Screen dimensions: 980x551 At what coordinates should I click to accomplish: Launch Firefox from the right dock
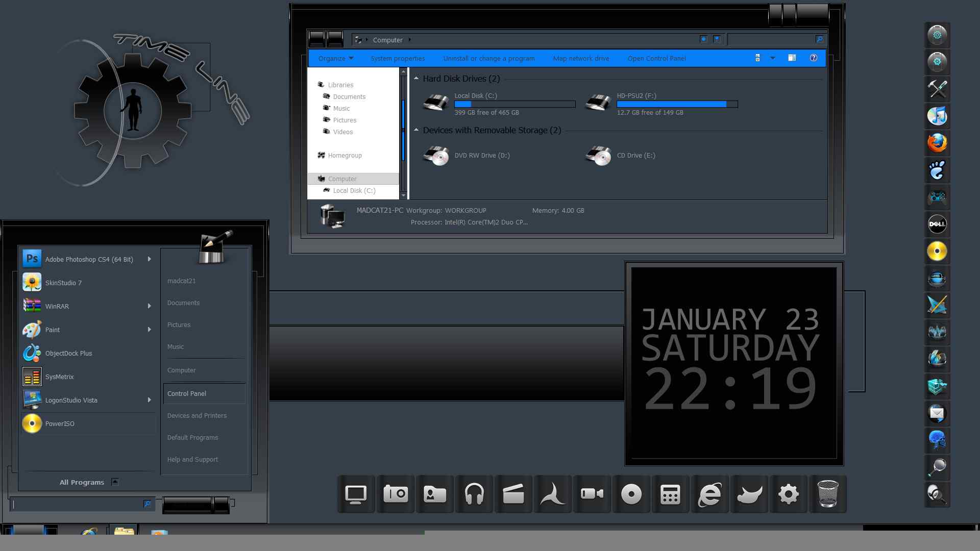937,143
